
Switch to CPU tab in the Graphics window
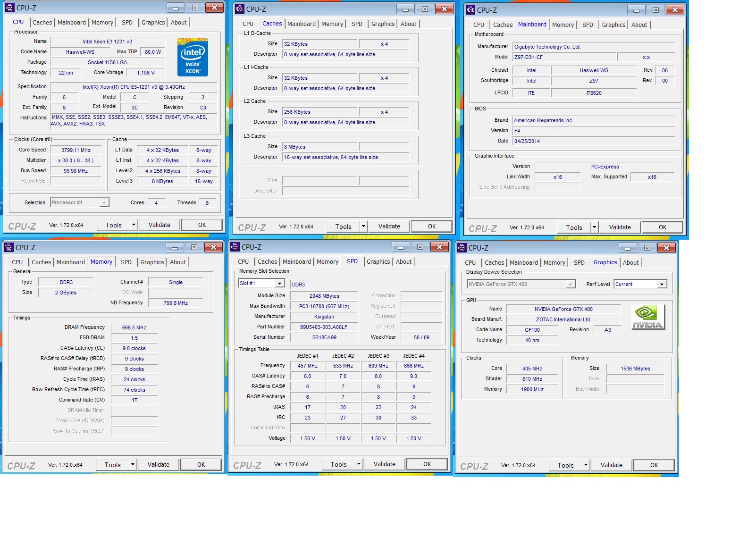470,262
